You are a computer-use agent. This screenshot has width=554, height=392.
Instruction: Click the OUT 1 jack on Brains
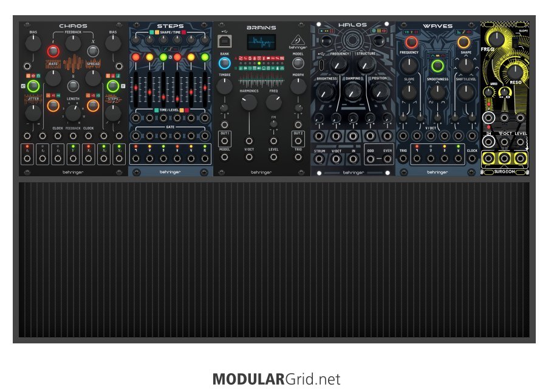tap(224, 140)
